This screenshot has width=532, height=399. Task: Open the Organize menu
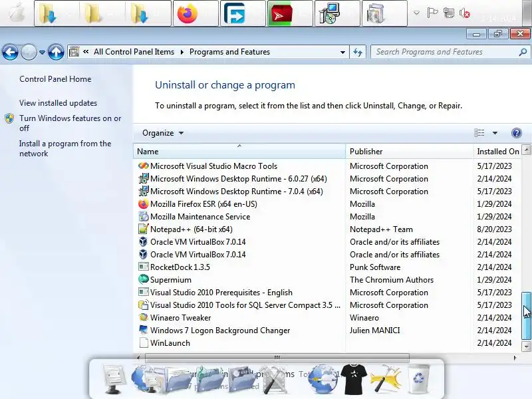pos(163,133)
